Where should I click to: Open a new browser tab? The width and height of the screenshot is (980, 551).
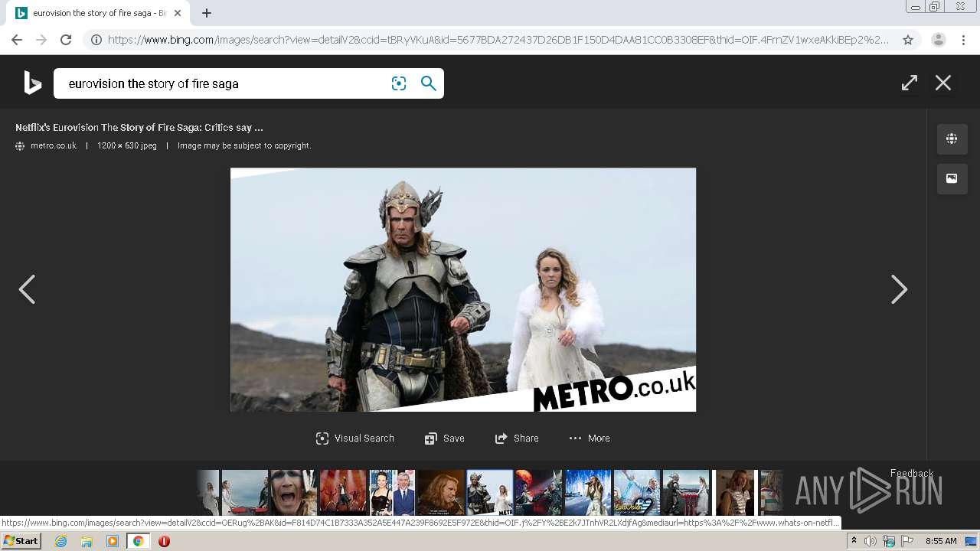207,13
